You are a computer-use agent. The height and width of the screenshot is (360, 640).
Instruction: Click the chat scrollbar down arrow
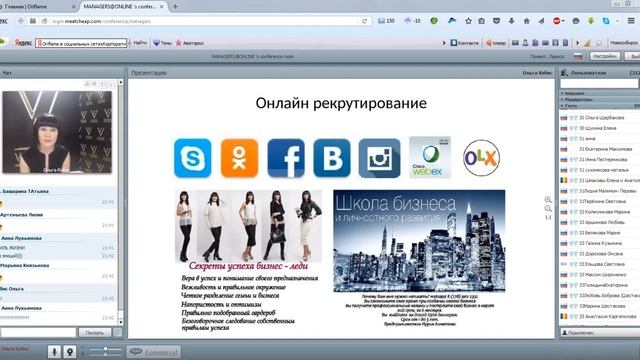120,322
